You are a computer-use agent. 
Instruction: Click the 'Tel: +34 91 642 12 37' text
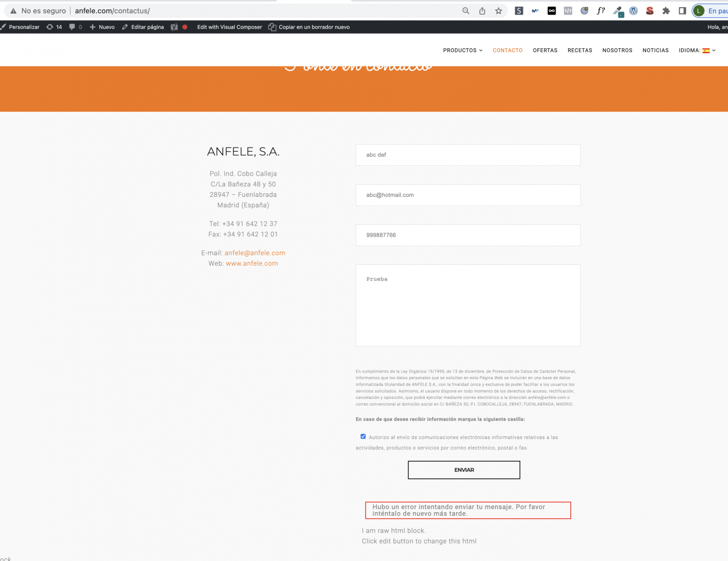(x=243, y=224)
